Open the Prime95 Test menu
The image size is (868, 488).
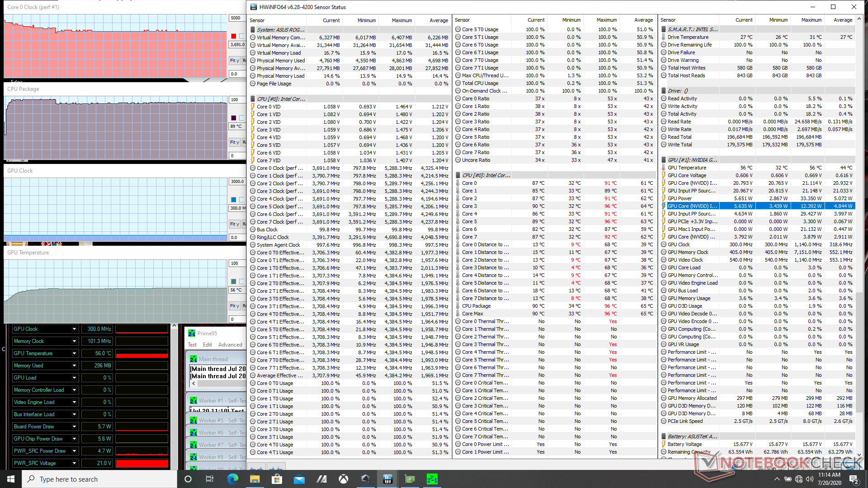[192, 345]
